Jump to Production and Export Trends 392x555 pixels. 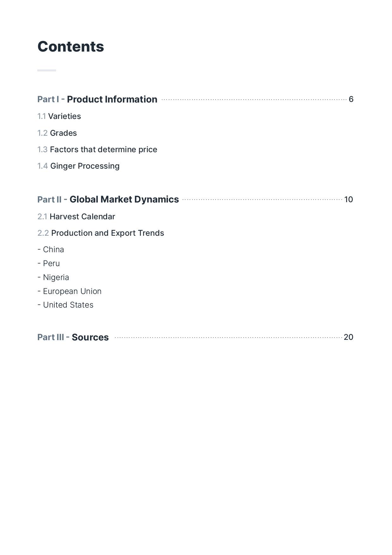coord(101,233)
